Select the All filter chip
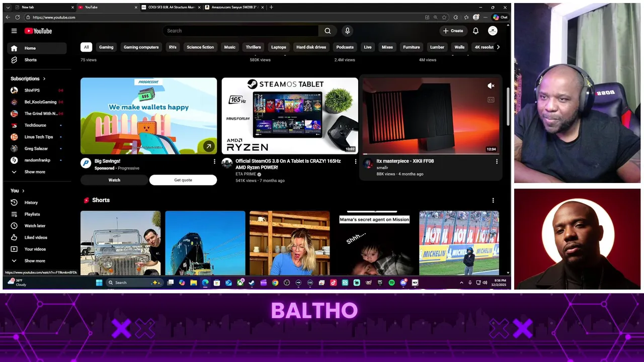Screen dimensions: 644x362 coord(86,47)
